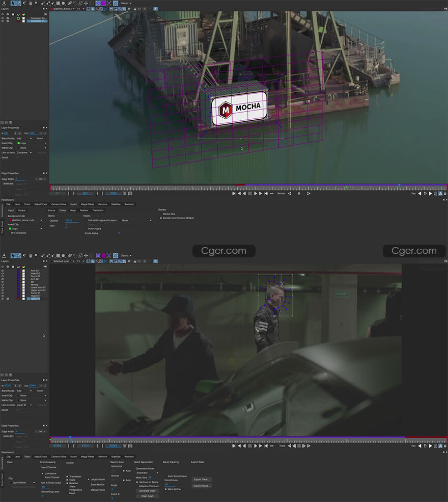Click the Export Track... button

point(202,479)
